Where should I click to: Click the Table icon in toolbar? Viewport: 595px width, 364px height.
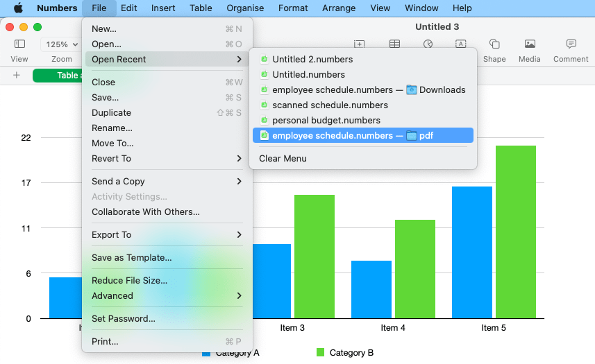(x=394, y=44)
